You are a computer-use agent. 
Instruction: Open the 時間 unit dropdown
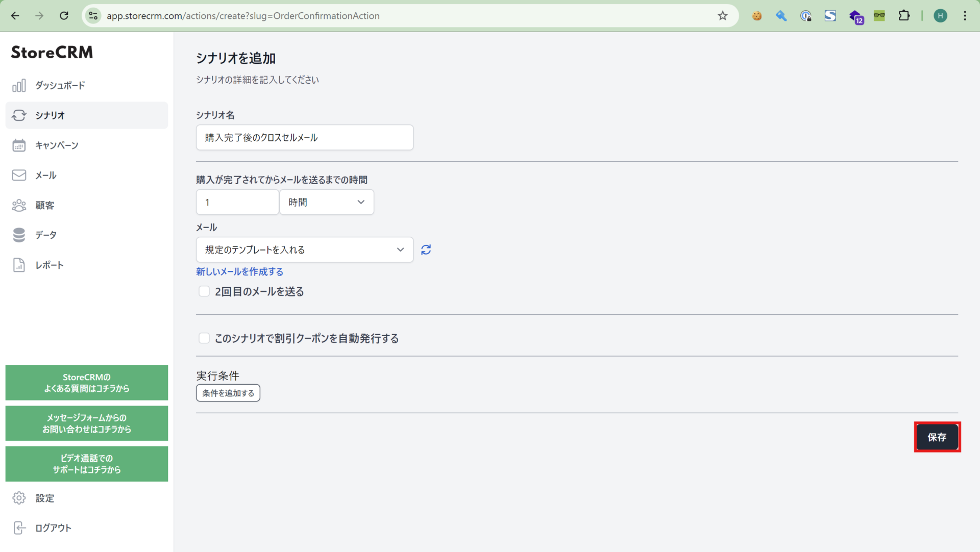point(327,202)
